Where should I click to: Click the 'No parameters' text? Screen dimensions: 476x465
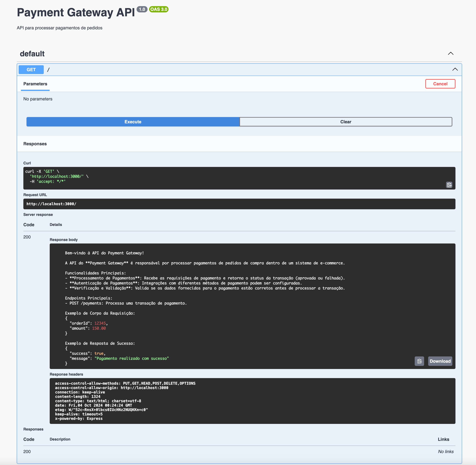point(38,99)
